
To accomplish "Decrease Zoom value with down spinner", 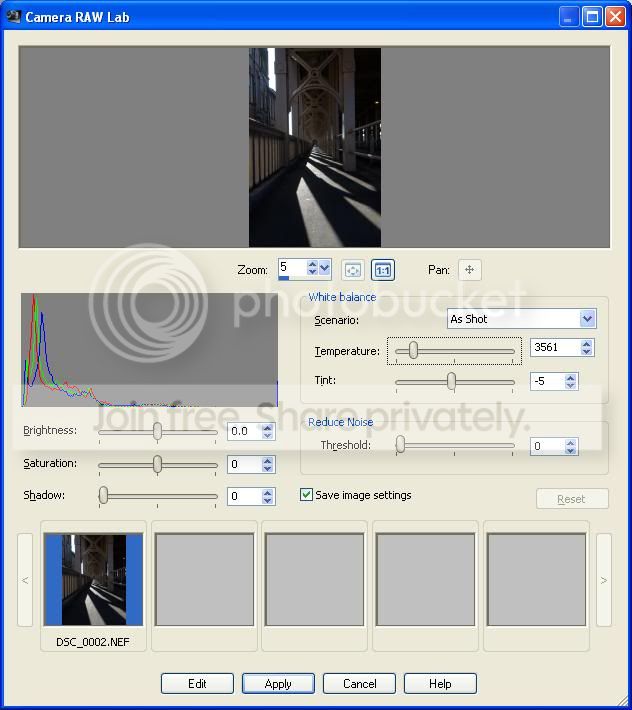I will (x=312, y=271).
